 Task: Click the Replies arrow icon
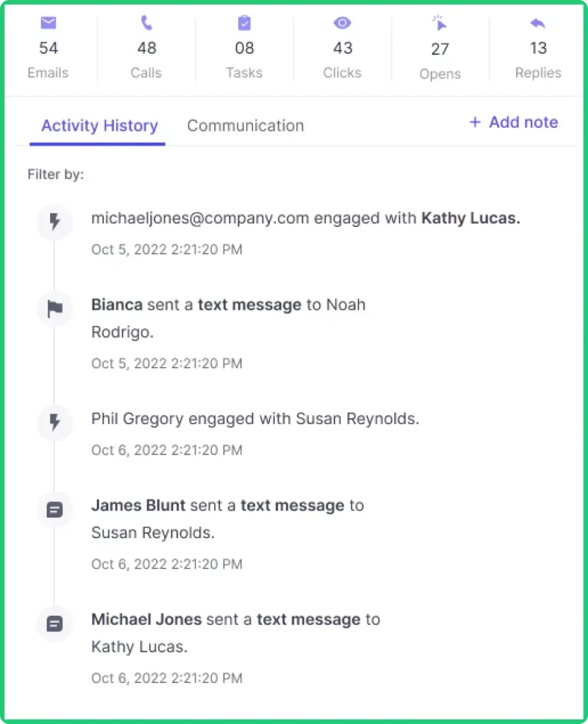tap(538, 23)
